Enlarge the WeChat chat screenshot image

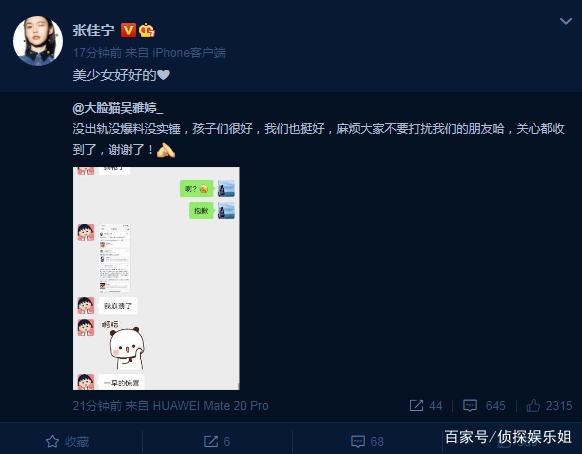tap(156, 278)
